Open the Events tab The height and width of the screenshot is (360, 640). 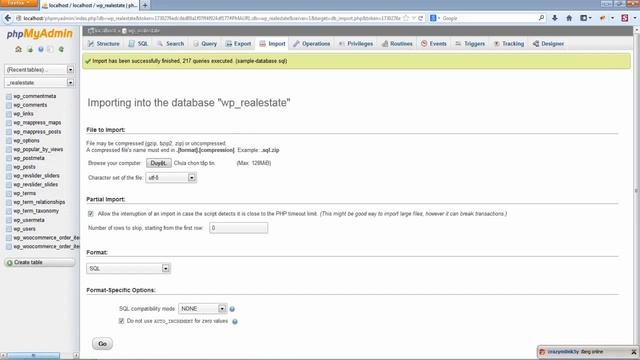(433, 44)
